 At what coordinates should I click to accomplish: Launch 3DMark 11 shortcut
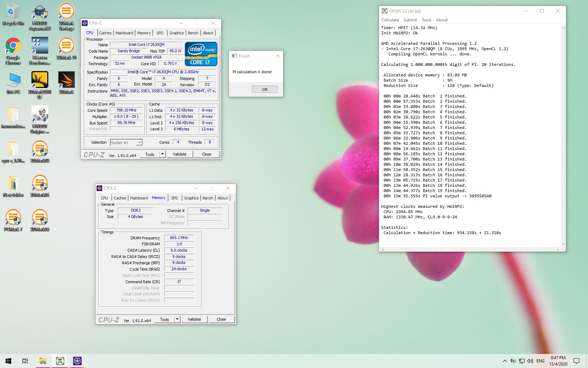click(x=66, y=49)
